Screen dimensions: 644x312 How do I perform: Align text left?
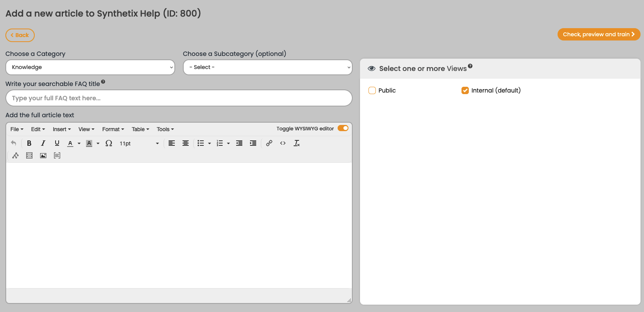pyautogui.click(x=172, y=143)
